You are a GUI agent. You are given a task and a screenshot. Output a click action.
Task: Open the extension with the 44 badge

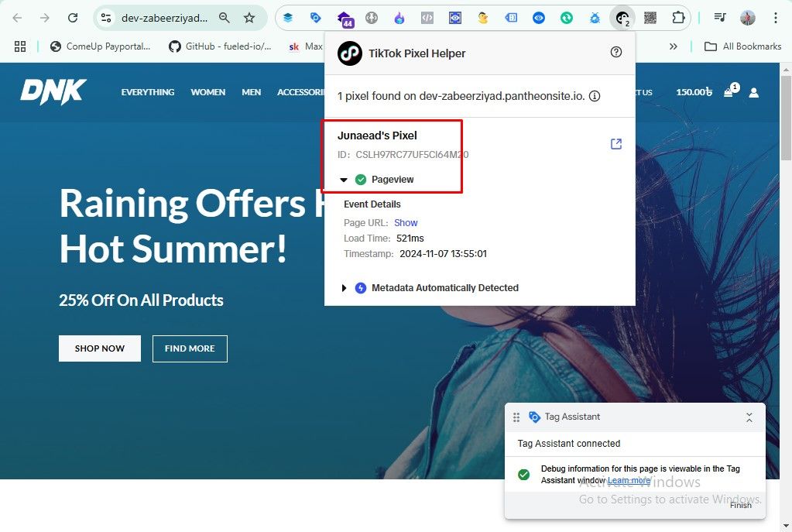pyautogui.click(x=345, y=19)
